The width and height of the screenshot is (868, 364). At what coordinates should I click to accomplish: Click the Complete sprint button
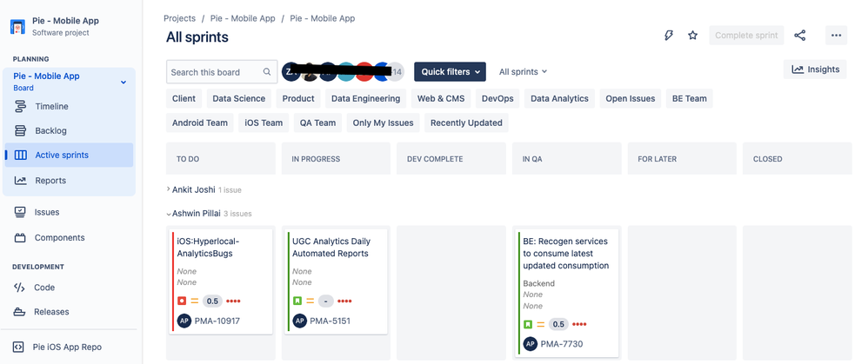746,36
